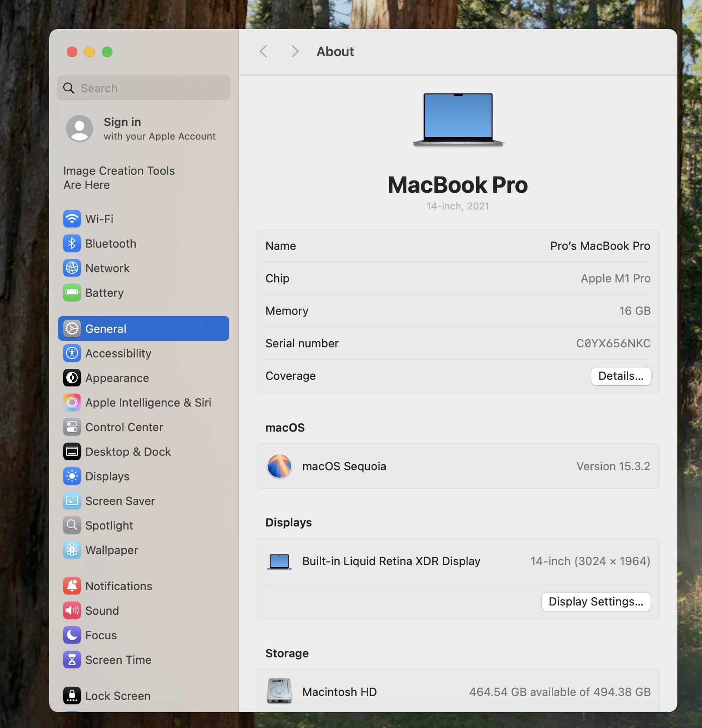This screenshot has height=728, width=702.
Task: Switch to Desktop & Dock settings
Action: 128,451
